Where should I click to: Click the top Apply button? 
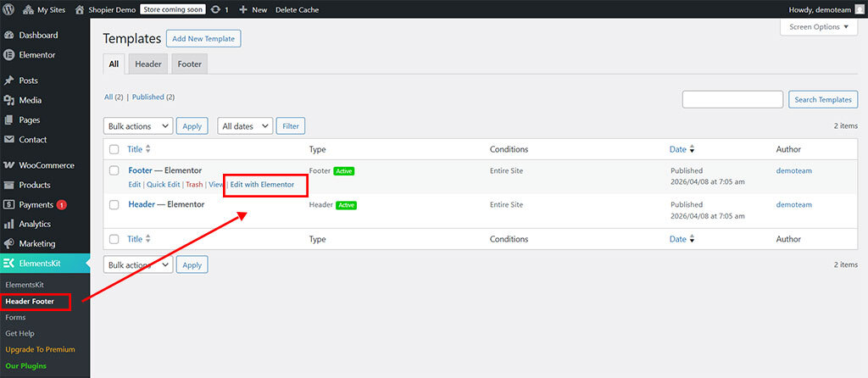tap(192, 126)
